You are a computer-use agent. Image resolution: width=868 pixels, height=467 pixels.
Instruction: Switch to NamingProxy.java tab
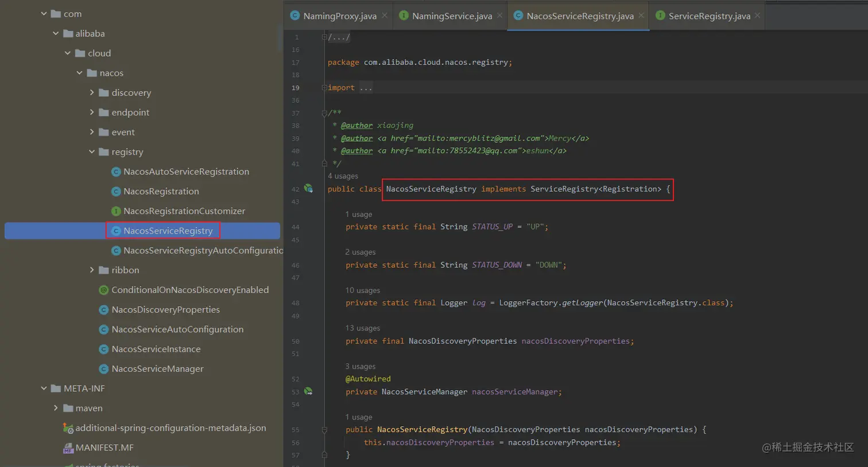point(340,16)
